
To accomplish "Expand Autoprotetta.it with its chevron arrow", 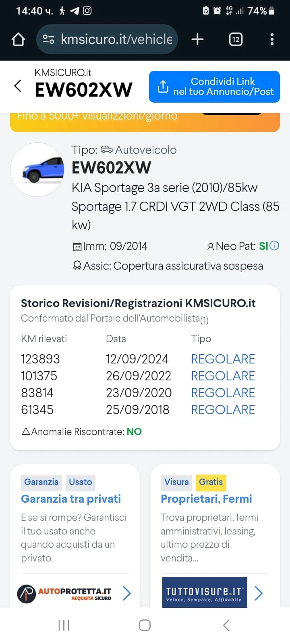I will 126,593.
